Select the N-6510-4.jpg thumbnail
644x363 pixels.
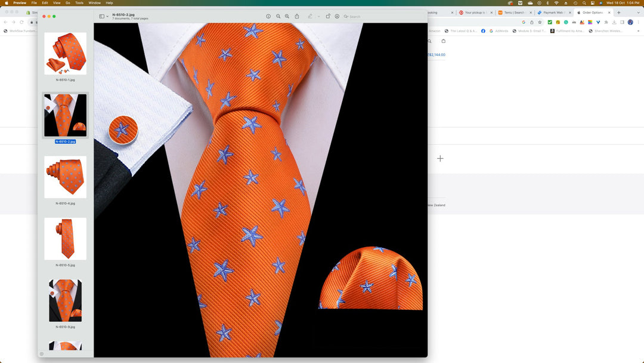(x=65, y=177)
